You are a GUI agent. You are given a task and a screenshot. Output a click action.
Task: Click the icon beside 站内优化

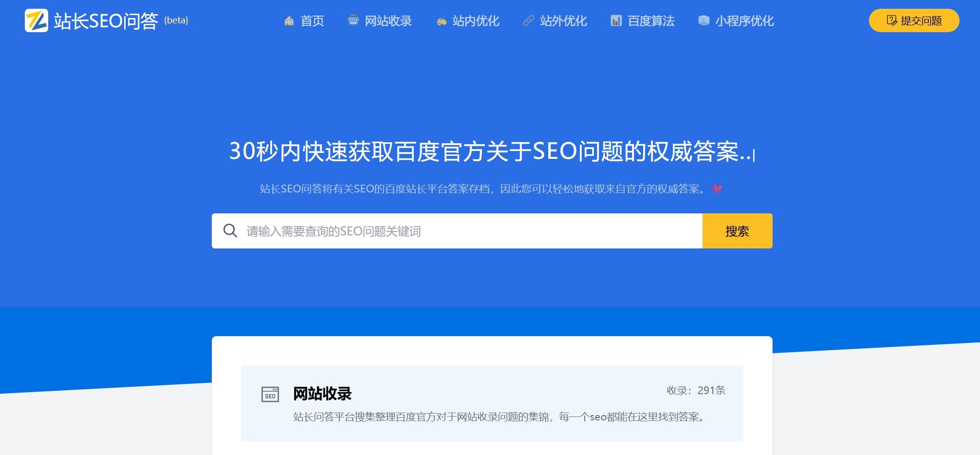click(441, 21)
